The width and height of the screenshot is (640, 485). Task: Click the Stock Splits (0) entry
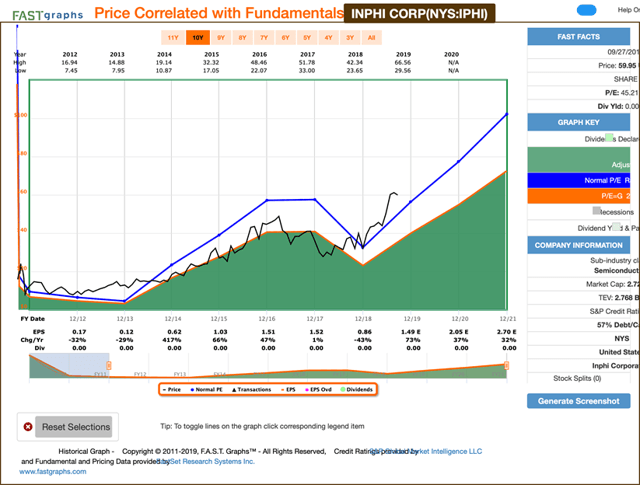[x=577, y=378]
